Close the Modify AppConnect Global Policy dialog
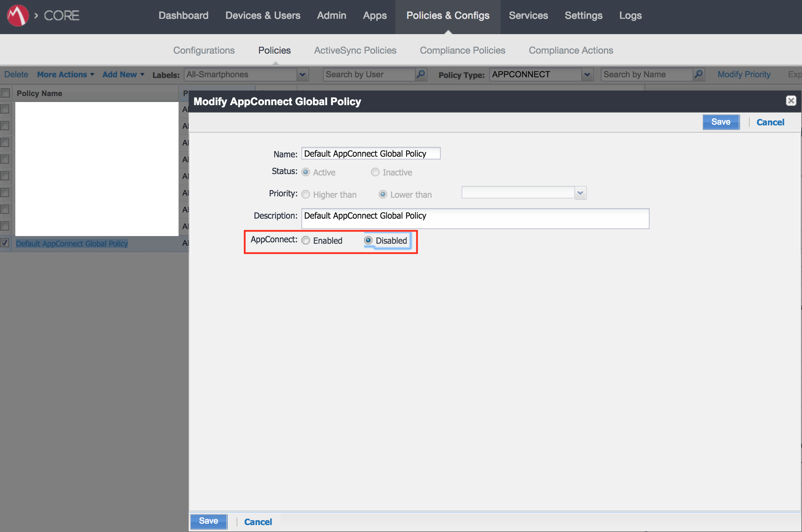 (x=791, y=101)
